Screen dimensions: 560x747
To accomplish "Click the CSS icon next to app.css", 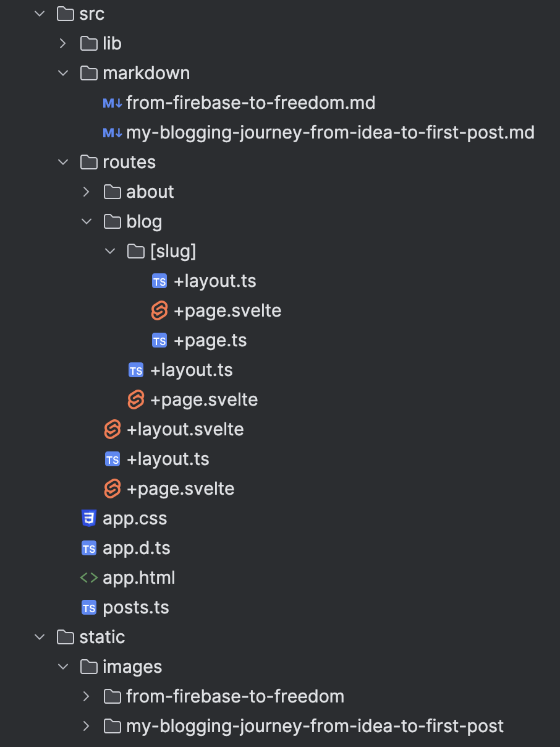I will (x=89, y=518).
